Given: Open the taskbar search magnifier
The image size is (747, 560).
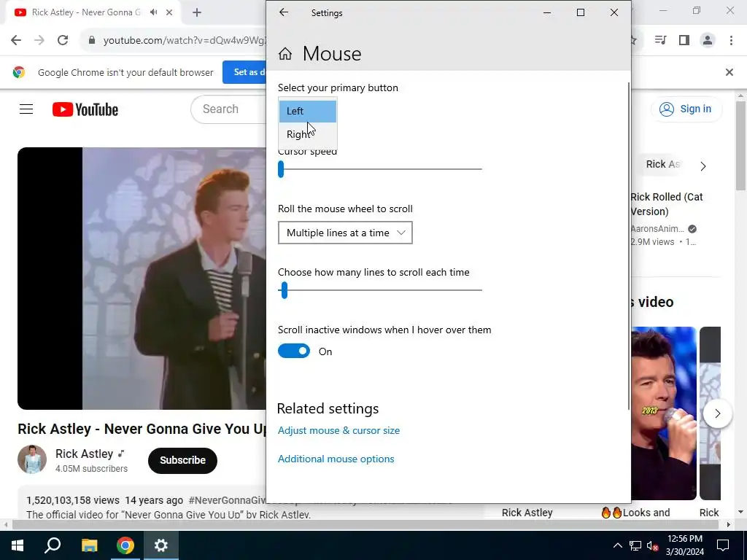Looking at the screenshot, I should pyautogui.click(x=53, y=545).
